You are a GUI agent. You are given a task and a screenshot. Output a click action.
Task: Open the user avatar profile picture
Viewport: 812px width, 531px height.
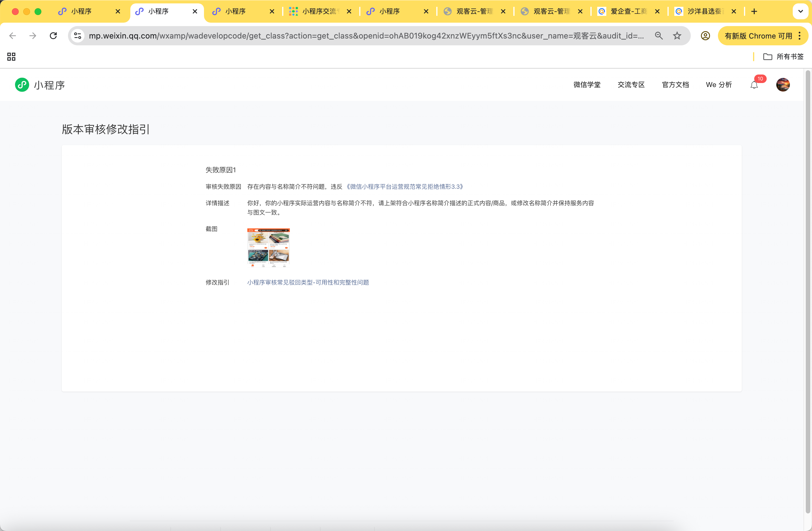click(x=783, y=85)
